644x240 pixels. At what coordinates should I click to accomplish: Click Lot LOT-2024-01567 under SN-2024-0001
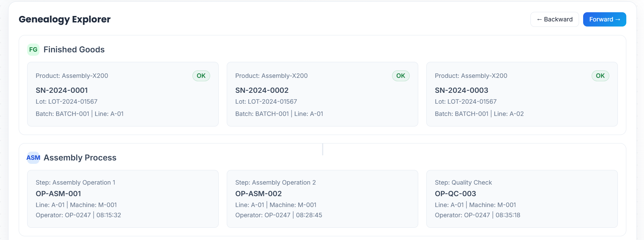(x=67, y=102)
